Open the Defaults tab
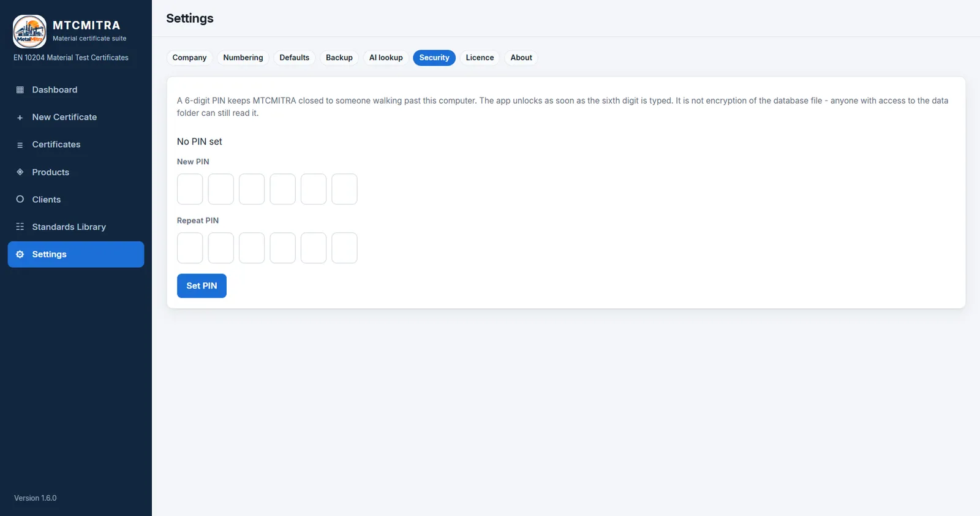Image resolution: width=980 pixels, height=516 pixels. click(295, 58)
